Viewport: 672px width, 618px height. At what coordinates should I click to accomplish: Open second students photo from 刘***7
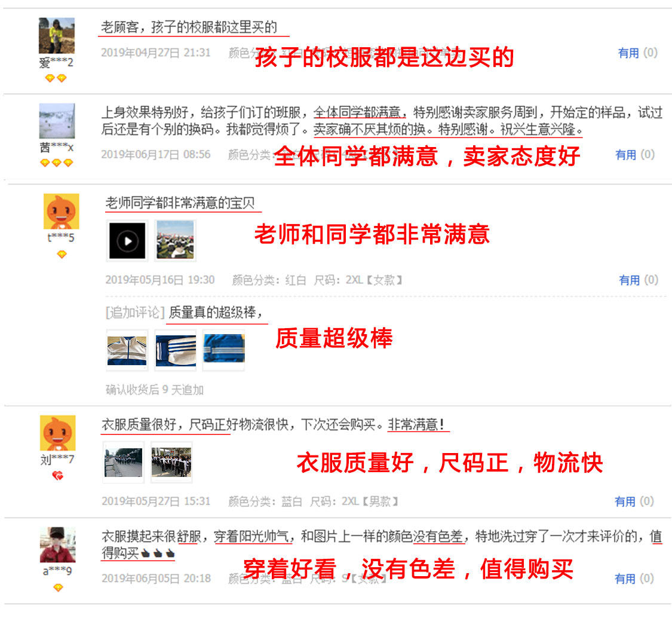(171, 463)
